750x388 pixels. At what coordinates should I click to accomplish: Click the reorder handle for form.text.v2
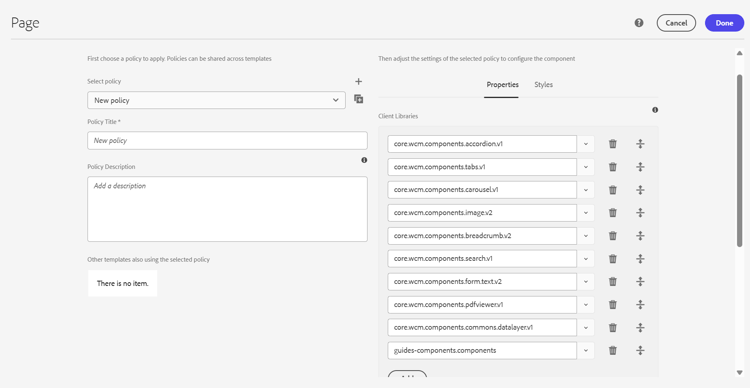(x=640, y=281)
